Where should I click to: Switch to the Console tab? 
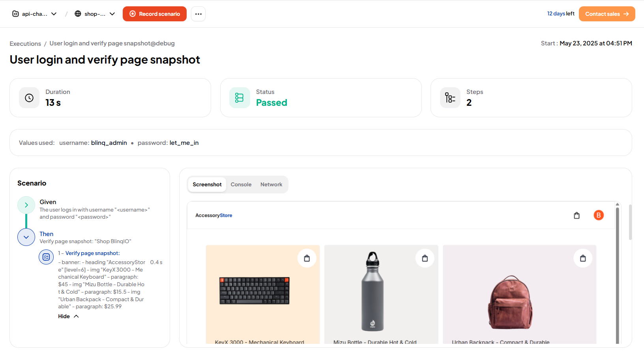[x=241, y=184]
